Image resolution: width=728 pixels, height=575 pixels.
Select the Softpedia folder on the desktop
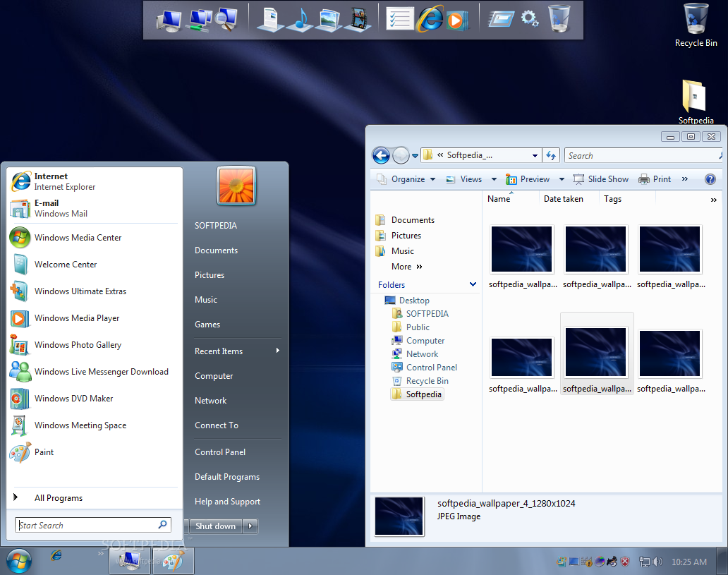pyautogui.click(x=696, y=102)
